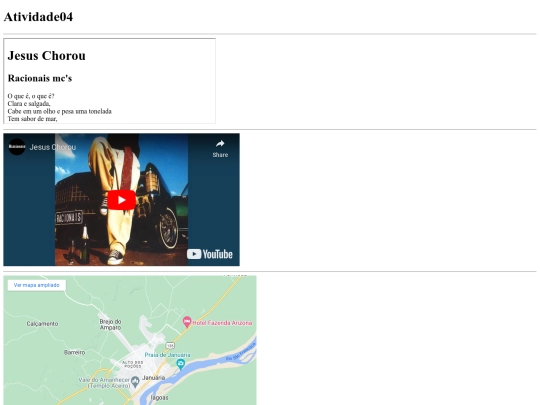This screenshot has height=405, width=540.
Task: Click the ALTO DOS POÇÕES map label
Action: (x=133, y=364)
